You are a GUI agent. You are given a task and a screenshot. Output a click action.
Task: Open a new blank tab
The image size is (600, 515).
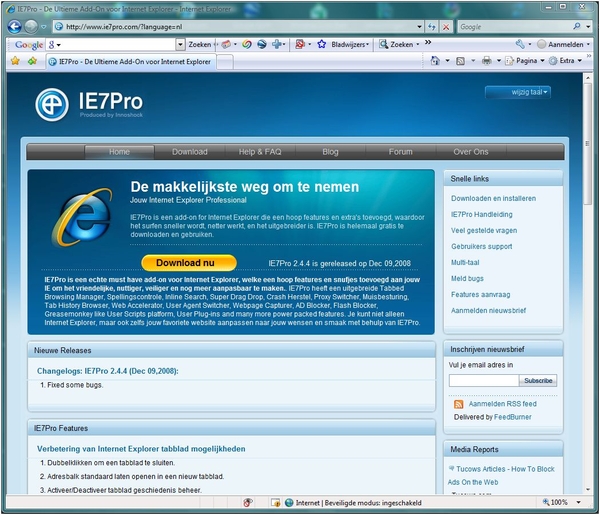pyautogui.click(x=225, y=62)
